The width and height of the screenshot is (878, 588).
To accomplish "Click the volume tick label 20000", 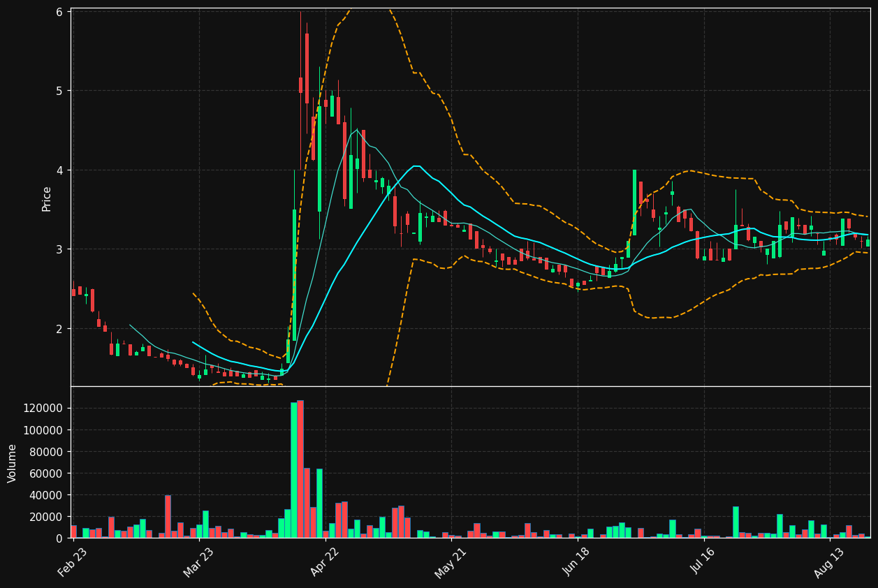I will click(47, 517).
